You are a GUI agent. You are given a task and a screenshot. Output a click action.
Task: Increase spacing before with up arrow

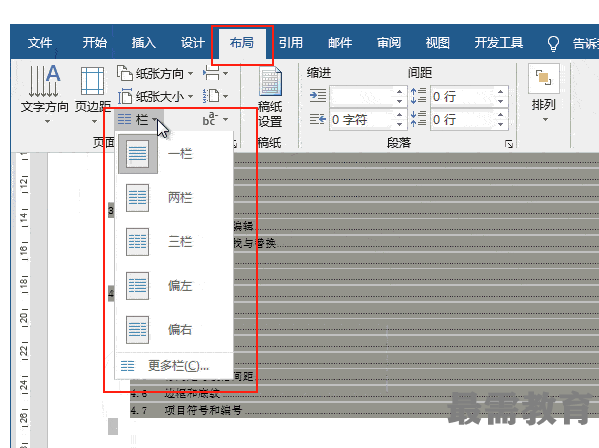point(500,92)
